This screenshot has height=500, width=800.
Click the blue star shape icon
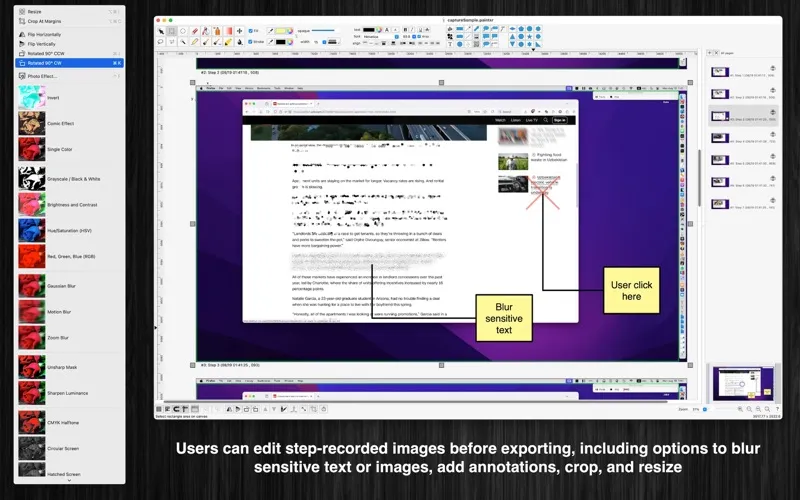coord(530,36)
